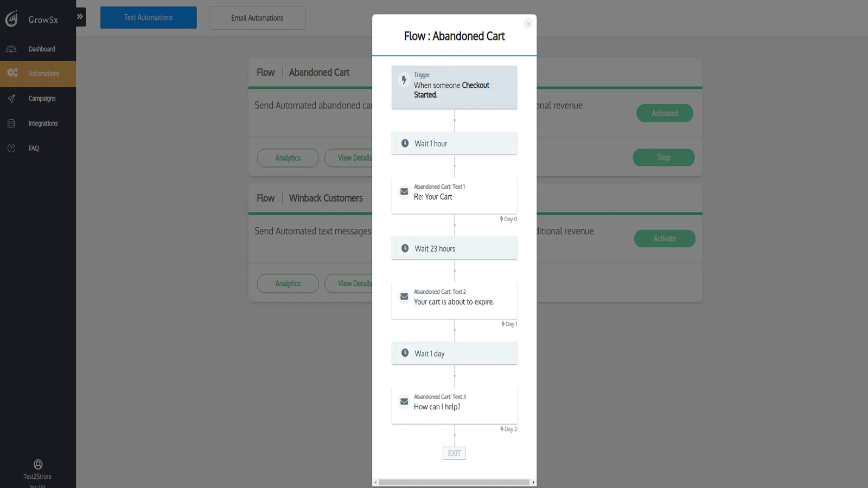
Task: Click the Integrations database icon
Action: (x=11, y=124)
